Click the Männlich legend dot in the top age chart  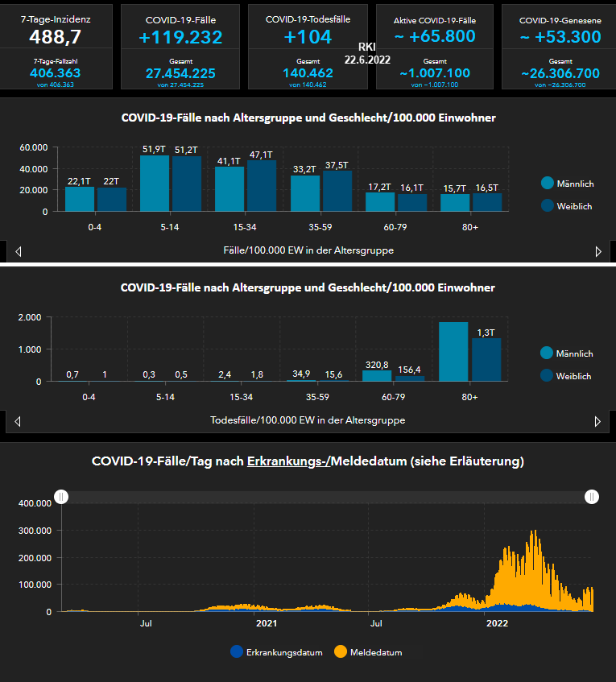(548, 183)
